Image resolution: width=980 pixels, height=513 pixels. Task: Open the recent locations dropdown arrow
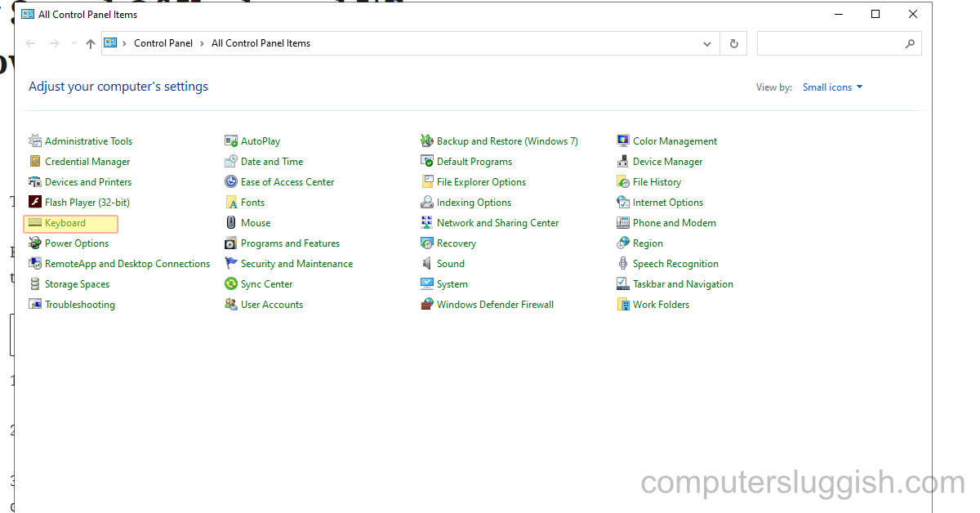pyautogui.click(x=73, y=44)
